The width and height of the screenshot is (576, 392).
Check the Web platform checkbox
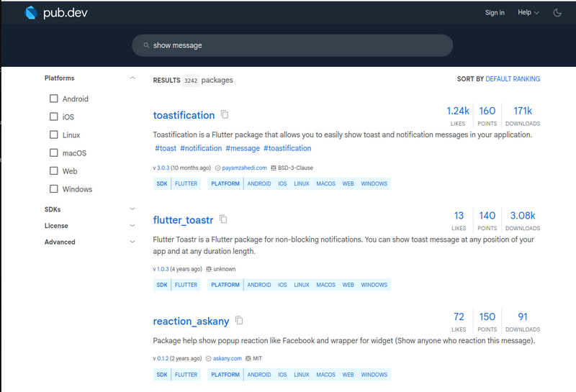53,170
